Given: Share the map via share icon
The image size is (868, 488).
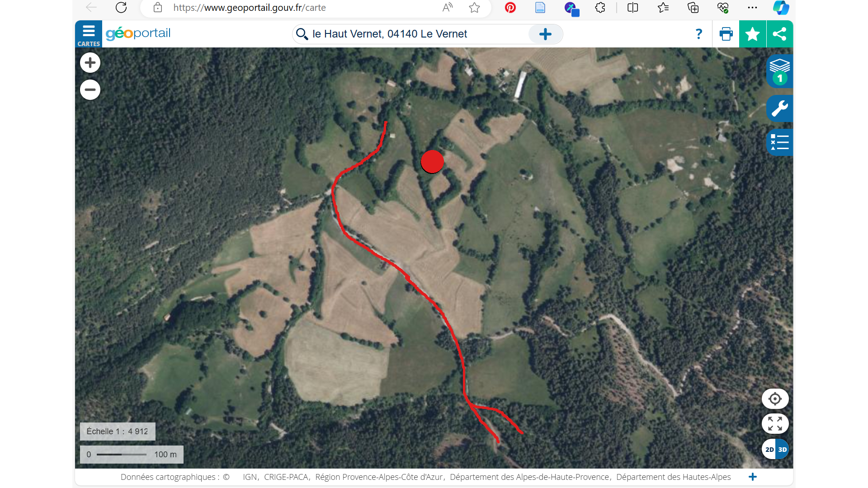Looking at the screenshot, I should click(x=779, y=34).
